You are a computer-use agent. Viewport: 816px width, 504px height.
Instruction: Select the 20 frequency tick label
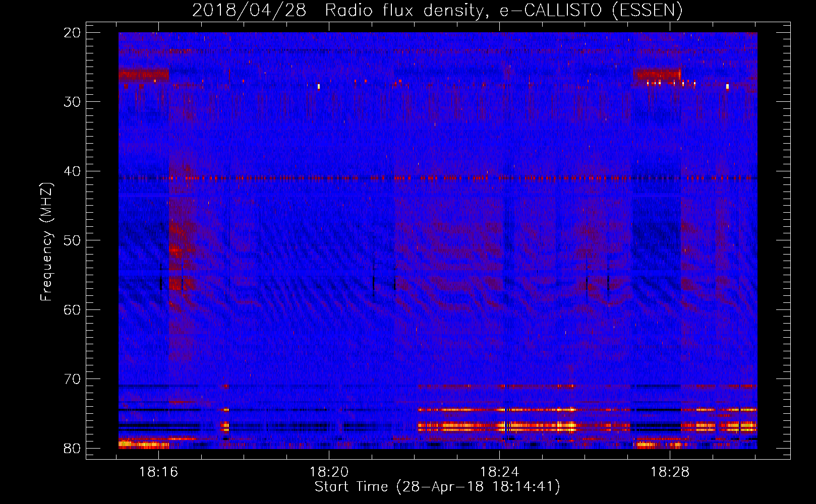73,33
